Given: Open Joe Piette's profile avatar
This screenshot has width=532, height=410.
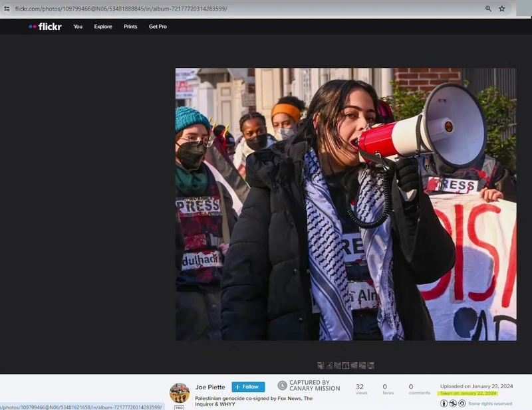Looking at the screenshot, I should pos(180,393).
